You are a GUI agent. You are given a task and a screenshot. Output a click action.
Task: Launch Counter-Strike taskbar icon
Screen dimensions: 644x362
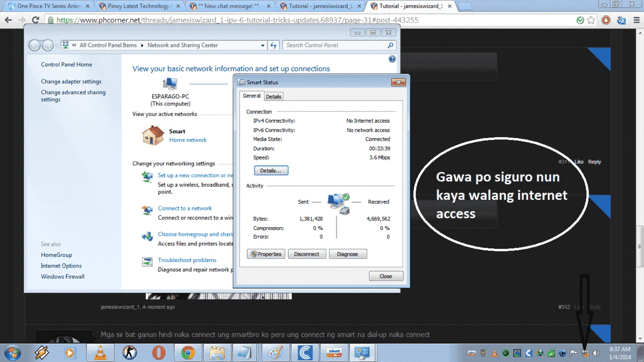click(x=130, y=352)
